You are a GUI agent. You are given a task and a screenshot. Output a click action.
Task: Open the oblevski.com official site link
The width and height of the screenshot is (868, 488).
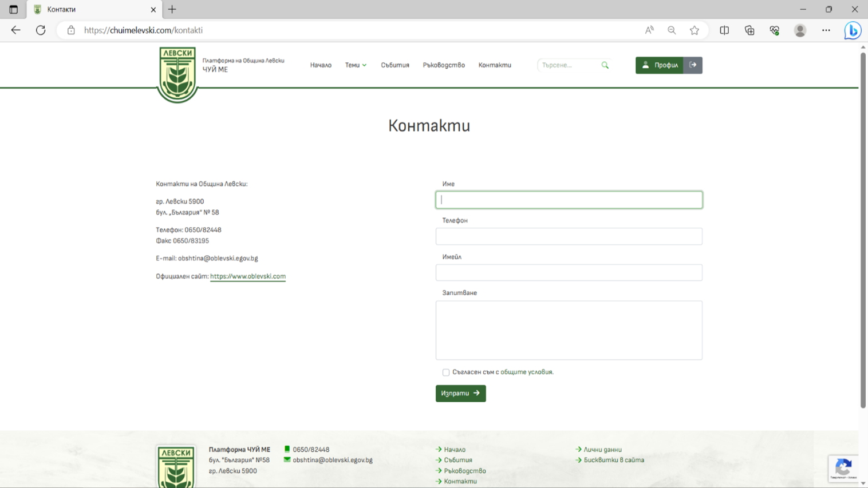point(247,276)
